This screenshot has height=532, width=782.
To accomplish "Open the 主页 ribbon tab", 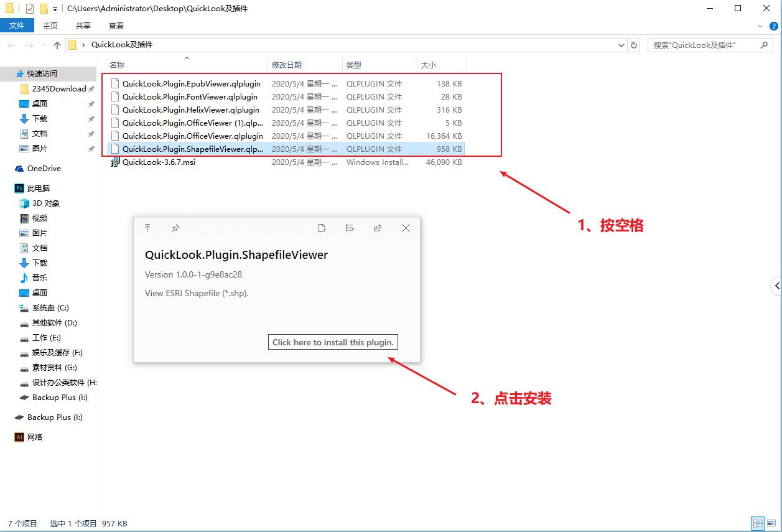I will tap(50, 26).
